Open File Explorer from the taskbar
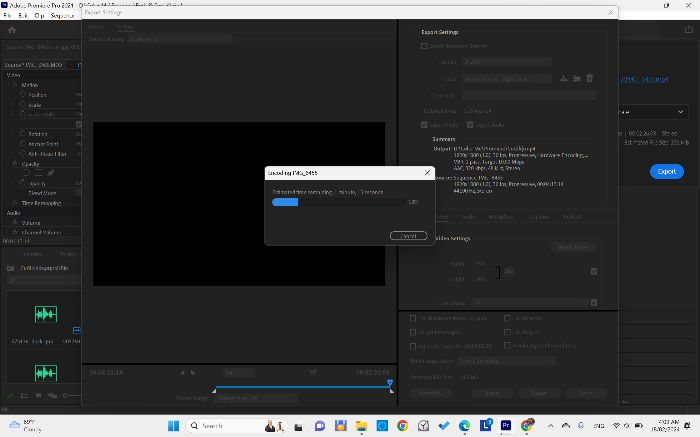The height and width of the screenshot is (437, 700). [361, 426]
